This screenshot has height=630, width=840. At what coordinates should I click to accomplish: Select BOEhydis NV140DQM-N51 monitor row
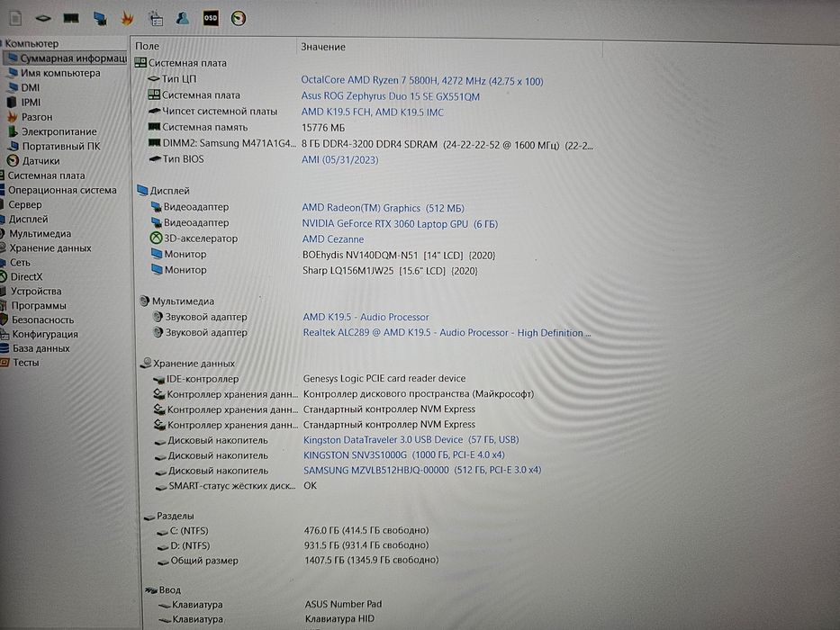coord(323,255)
